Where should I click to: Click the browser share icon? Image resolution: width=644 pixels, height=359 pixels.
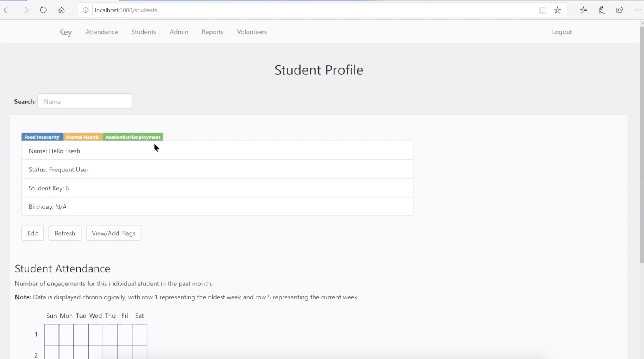click(620, 10)
